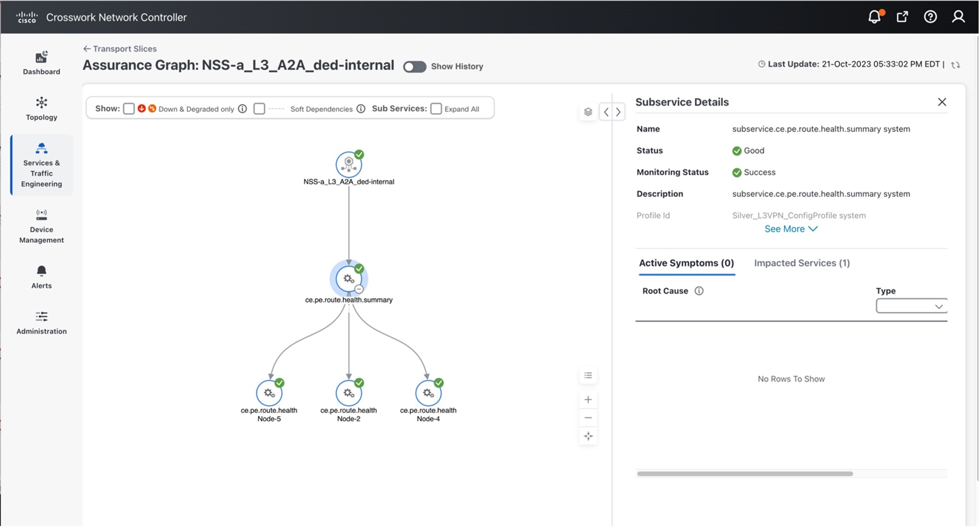
Task: Zoom in on the assurance graph
Action: [x=588, y=399]
